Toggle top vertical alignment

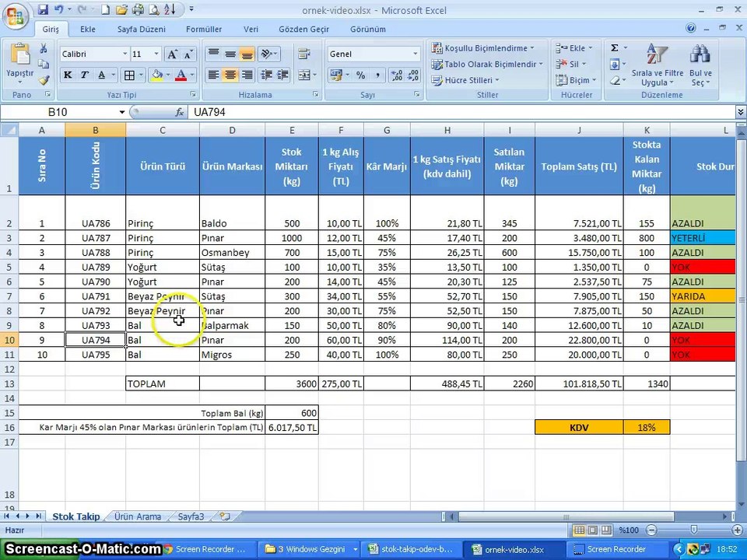(x=213, y=54)
